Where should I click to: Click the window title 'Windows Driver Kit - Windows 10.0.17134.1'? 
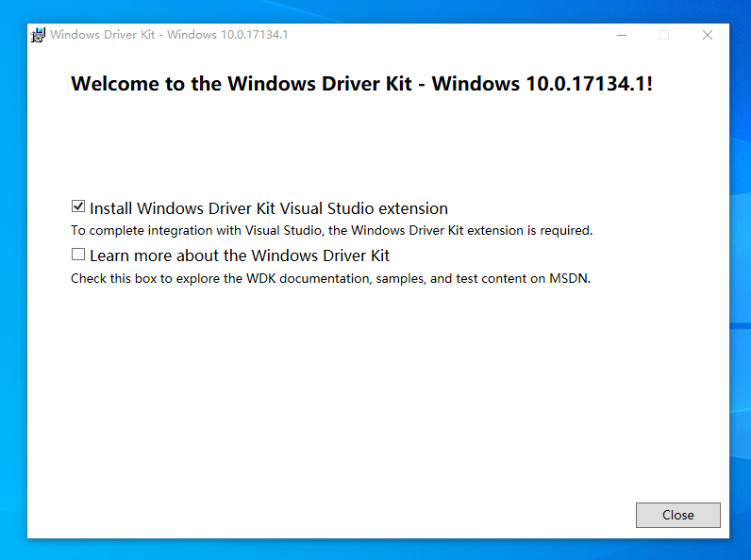tap(169, 35)
